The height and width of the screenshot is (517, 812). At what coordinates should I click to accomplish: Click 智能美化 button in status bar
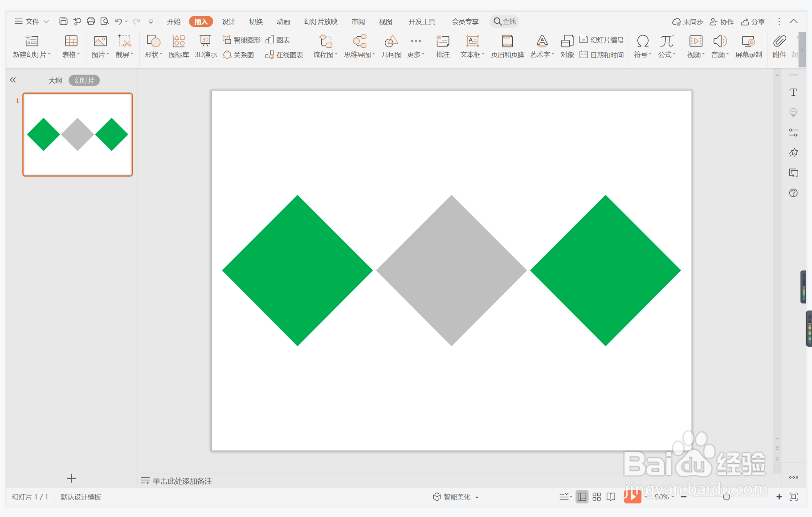[456, 497]
